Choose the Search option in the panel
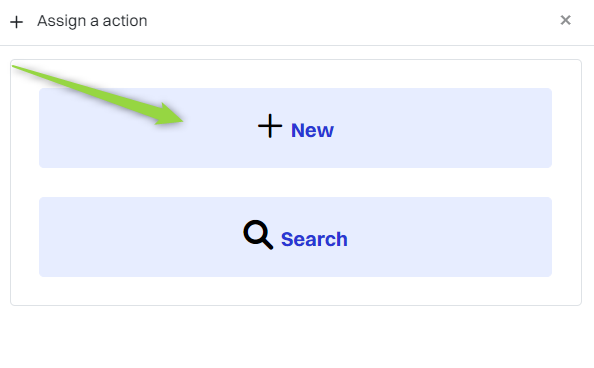The height and width of the screenshot is (368, 594). click(295, 237)
